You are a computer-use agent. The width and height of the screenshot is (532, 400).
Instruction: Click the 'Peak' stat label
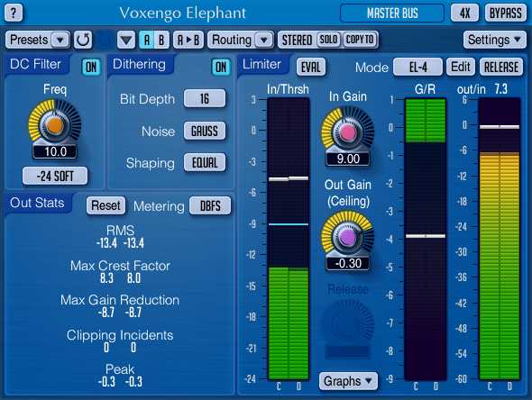120,369
